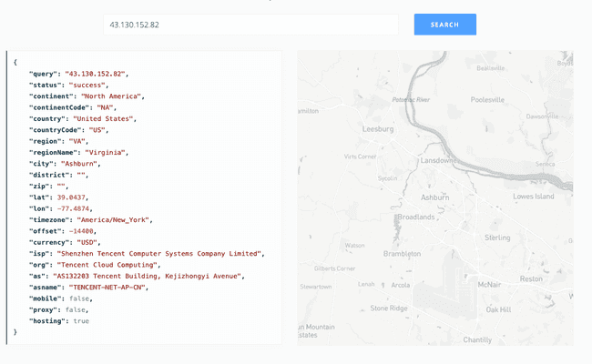Click Reston label on the map
The width and height of the screenshot is (592, 364).
pos(531,279)
